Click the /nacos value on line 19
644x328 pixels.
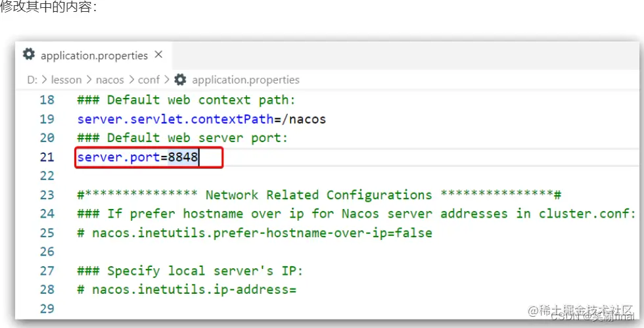[304, 119]
